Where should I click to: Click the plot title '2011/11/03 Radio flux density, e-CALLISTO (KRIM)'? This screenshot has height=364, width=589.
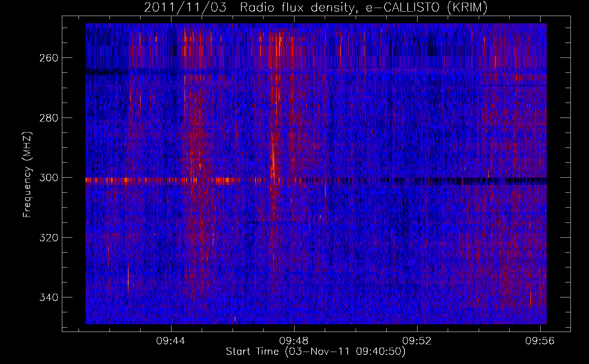[x=316, y=7]
